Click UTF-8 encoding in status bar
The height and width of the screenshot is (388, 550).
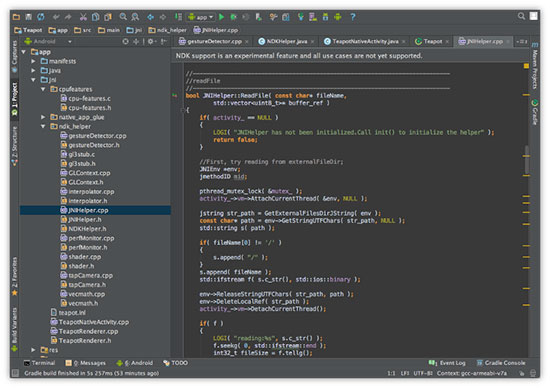[x=423, y=373]
